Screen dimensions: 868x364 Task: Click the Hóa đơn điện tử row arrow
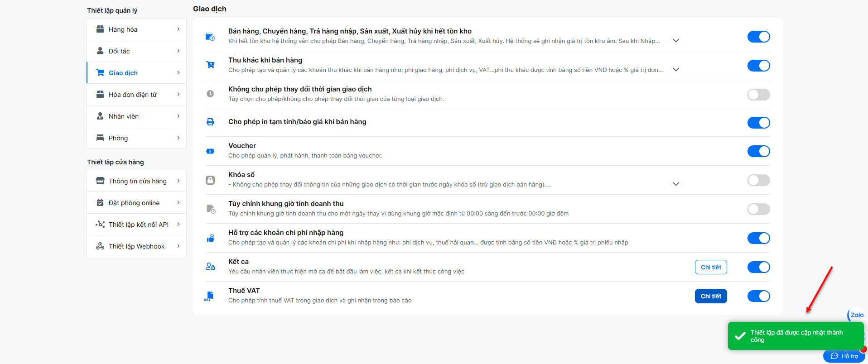[178, 94]
